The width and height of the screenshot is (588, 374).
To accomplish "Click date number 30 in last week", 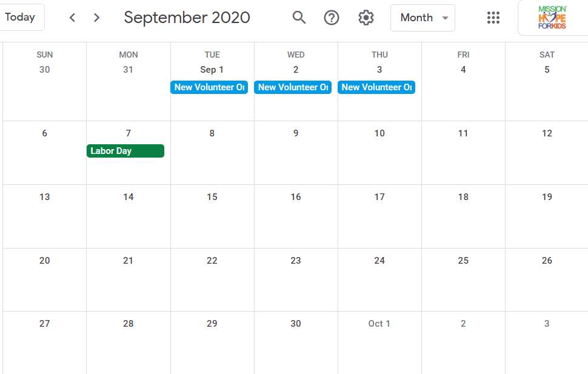I will pyautogui.click(x=296, y=324).
